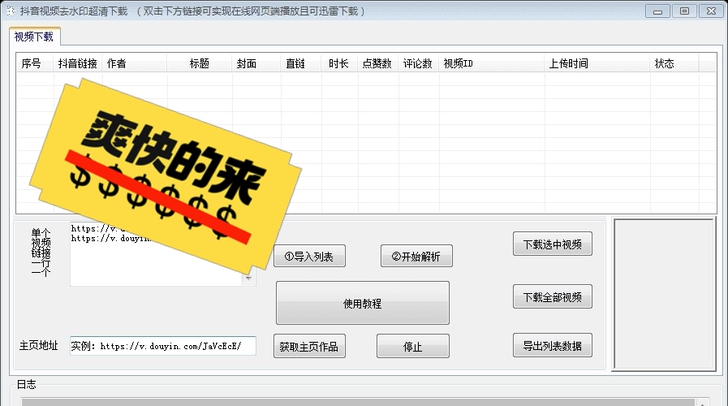
Task: Open the 使用教程 tutorial button
Action: (x=363, y=303)
